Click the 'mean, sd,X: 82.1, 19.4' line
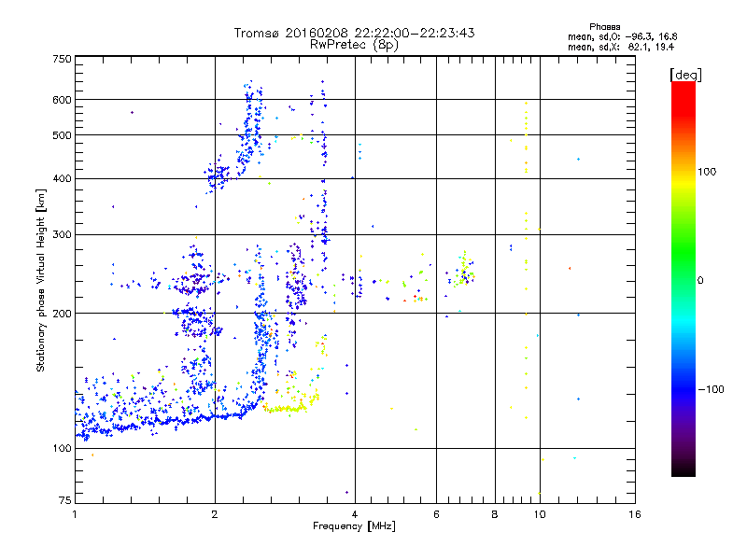 [x=621, y=47]
